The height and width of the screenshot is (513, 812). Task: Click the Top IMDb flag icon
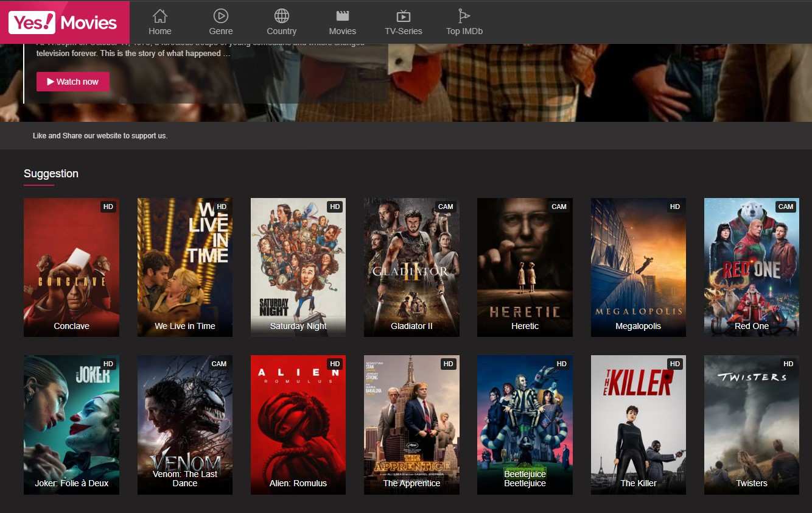(x=464, y=16)
